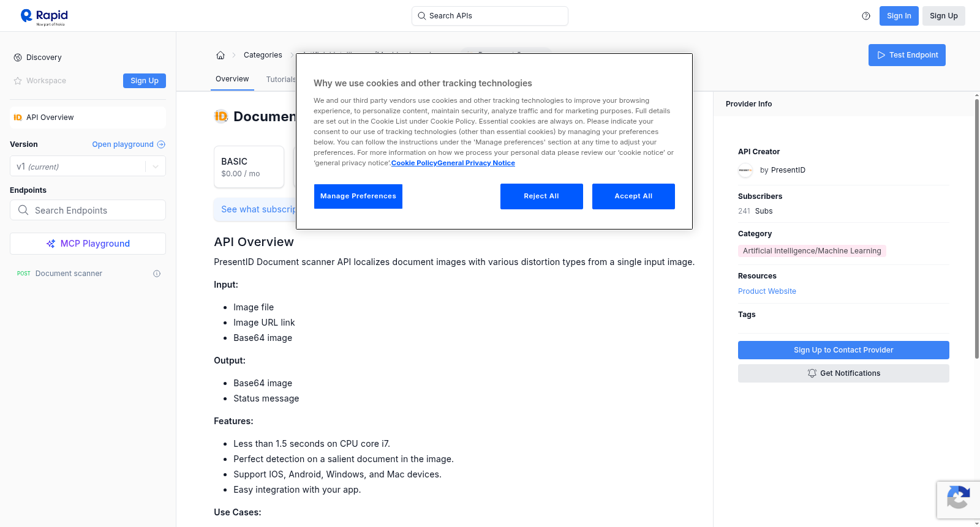Open the help question mark icon
The width and height of the screenshot is (980, 527).
[x=866, y=16]
